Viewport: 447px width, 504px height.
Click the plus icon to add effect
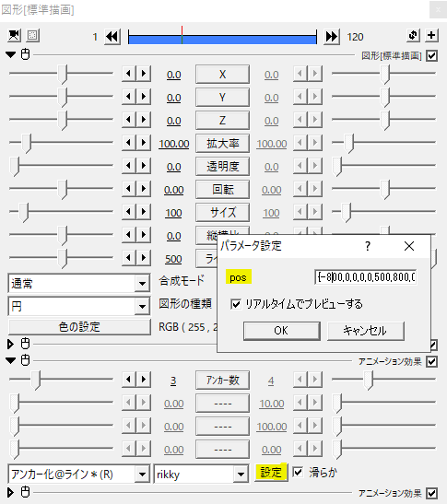tap(431, 35)
